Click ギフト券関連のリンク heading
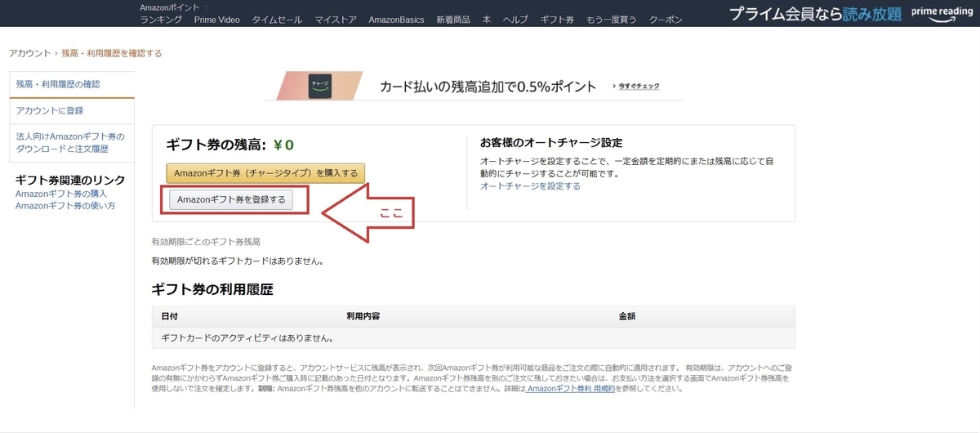This screenshot has height=433, width=980. click(x=70, y=181)
